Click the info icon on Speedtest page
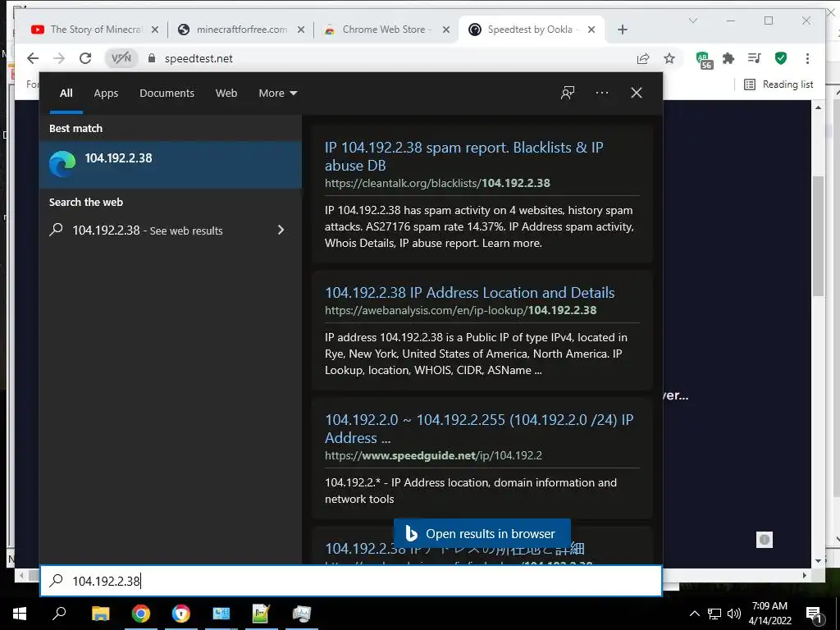This screenshot has width=840, height=630. 765,540
